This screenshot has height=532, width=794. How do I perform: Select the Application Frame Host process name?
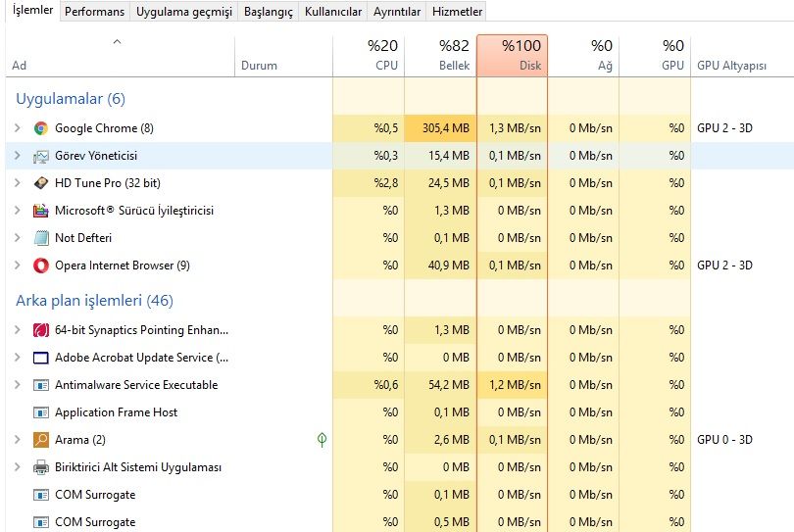(116, 412)
